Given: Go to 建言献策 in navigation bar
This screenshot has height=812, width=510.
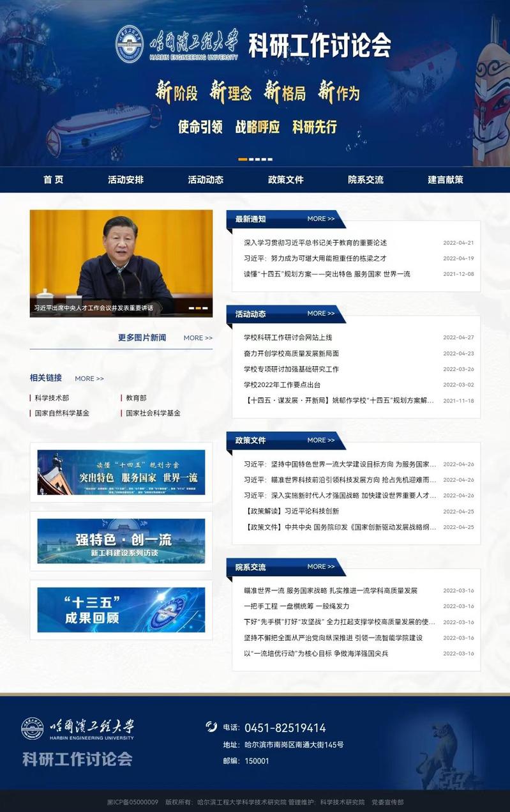Looking at the screenshot, I should click(446, 180).
